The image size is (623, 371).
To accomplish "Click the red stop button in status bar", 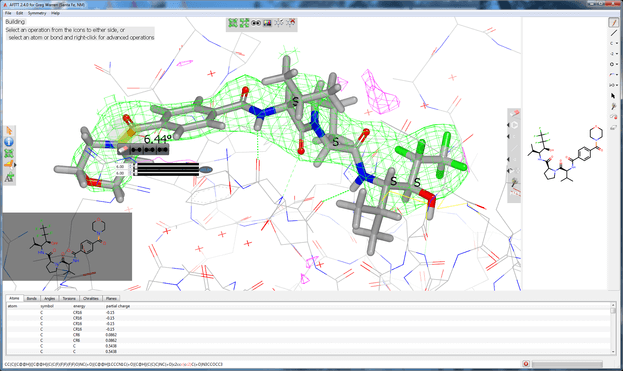I will (x=526, y=364).
